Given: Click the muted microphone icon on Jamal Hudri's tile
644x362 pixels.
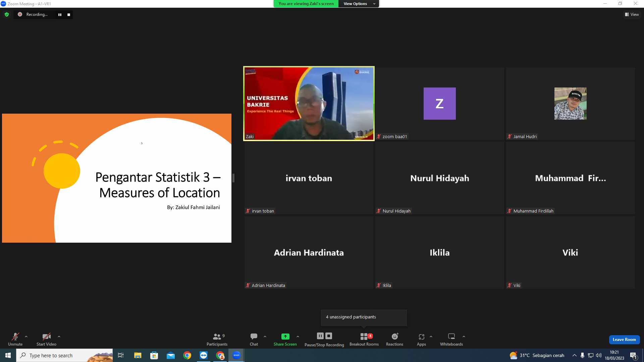Looking at the screenshot, I should 509,136.
